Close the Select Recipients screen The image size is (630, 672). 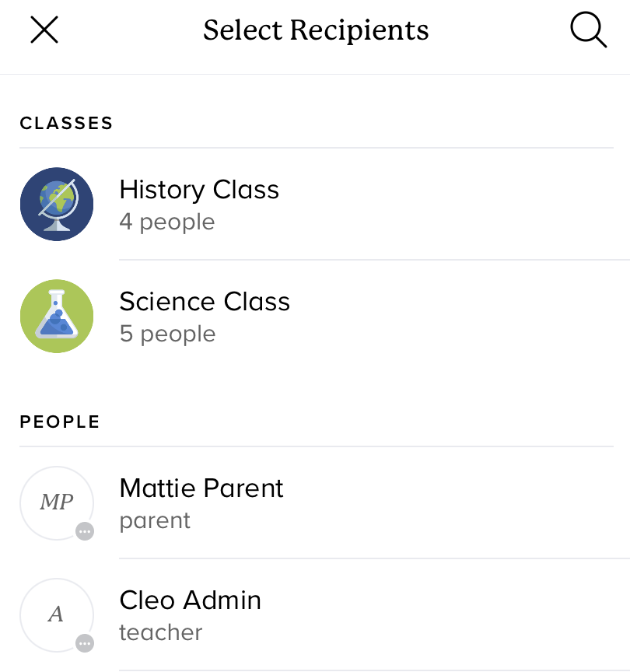(44, 30)
